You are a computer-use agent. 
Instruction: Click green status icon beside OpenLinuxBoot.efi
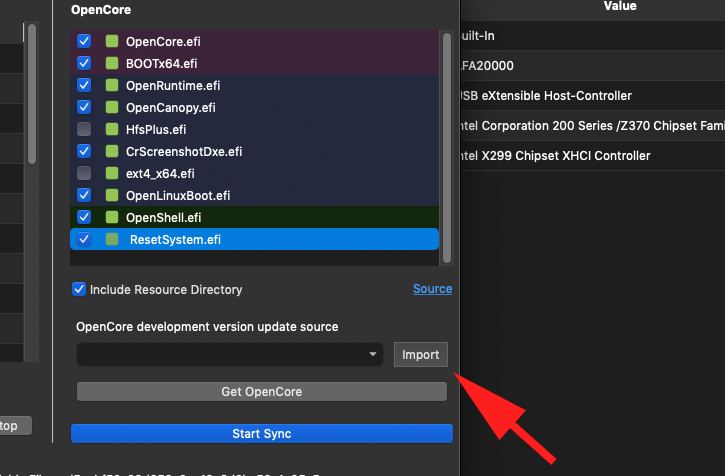pos(112,195)
